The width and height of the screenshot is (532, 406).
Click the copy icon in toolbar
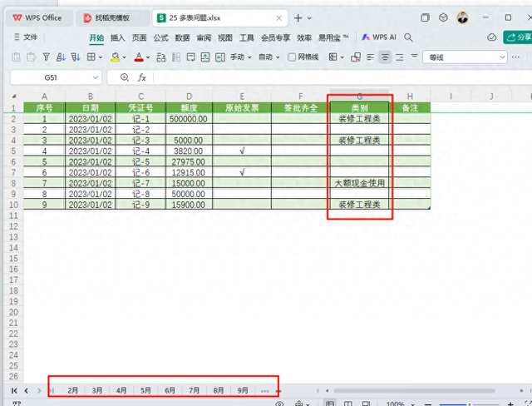tap(32, 57)
